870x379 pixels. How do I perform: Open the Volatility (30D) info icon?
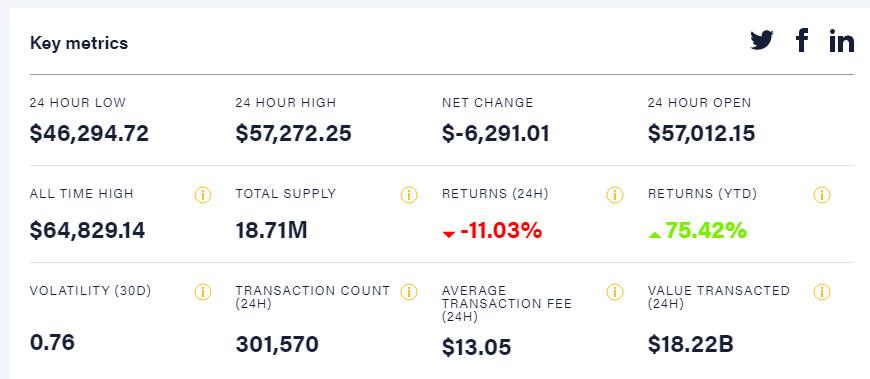point(203,292)
